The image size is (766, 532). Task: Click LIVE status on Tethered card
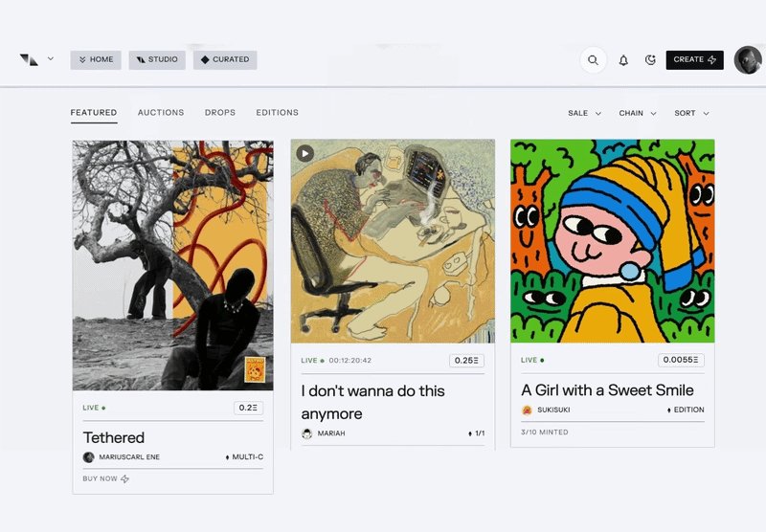[x=94, y=408]
